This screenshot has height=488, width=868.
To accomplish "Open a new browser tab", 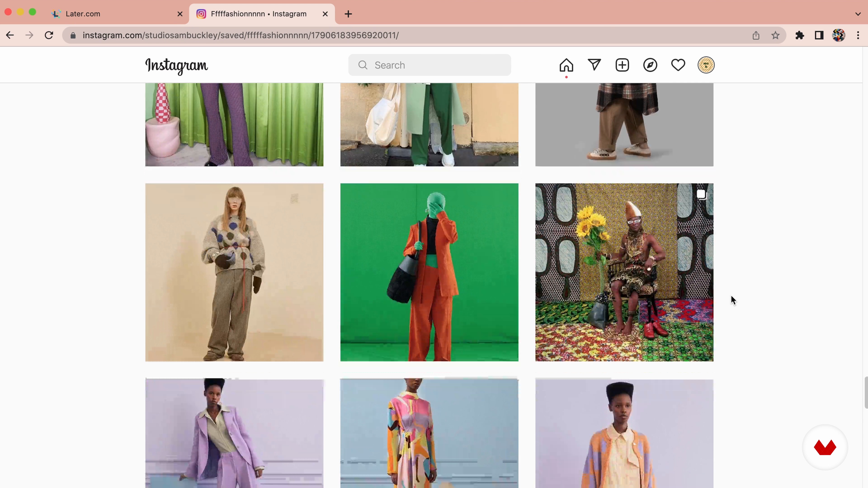I will (348, 14).
